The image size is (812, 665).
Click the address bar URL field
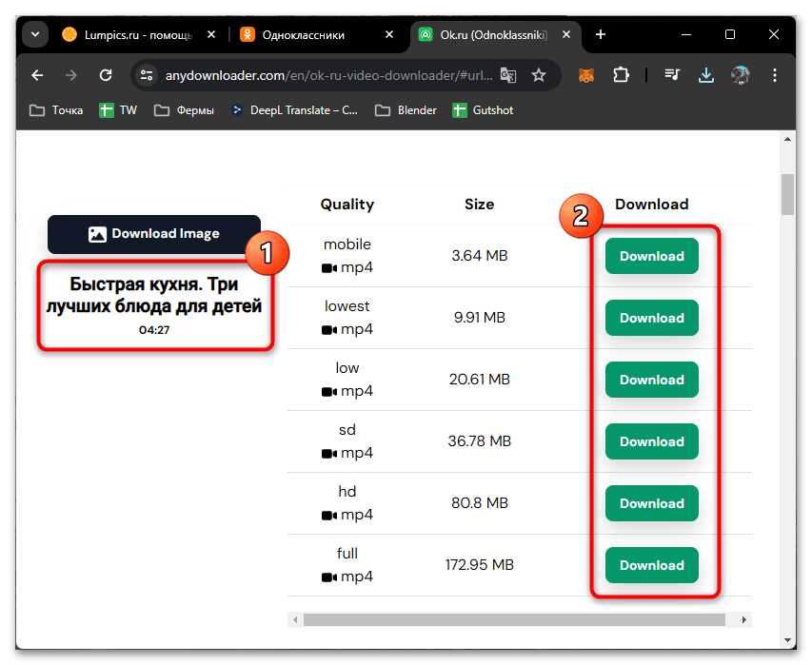324,75
